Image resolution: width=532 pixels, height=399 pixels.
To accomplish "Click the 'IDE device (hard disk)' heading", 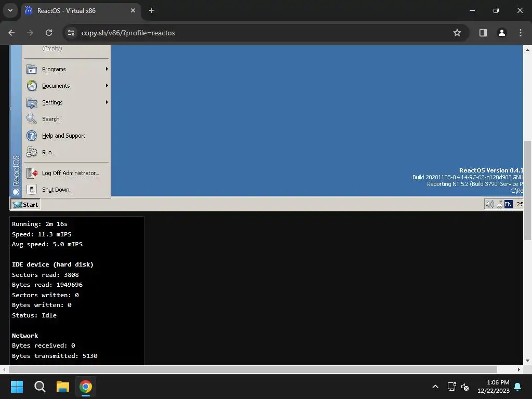I will pos(52,264).
